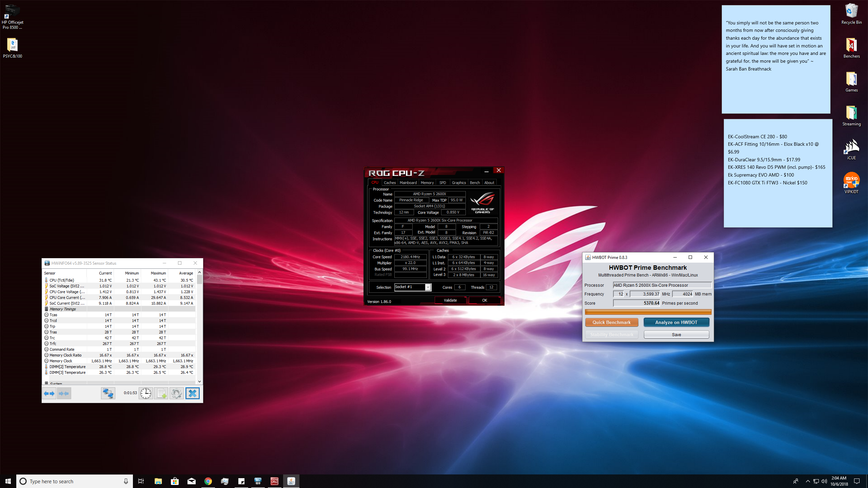
Task: Click HWBOT Prime orange progress bar
Action: (648, 312)
